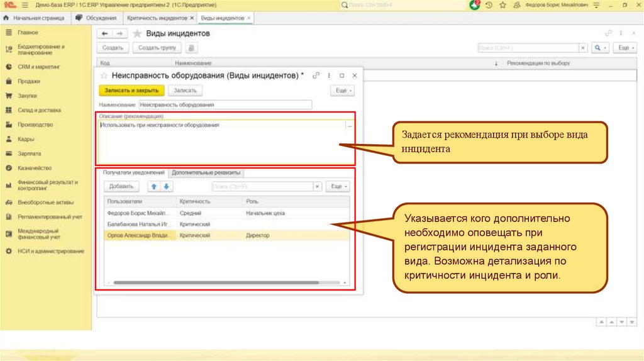644x361 pixels.
Task: Select Федоров Борис Михайлович recipient row
Action: pyautogui.click(x=226, y=213)
